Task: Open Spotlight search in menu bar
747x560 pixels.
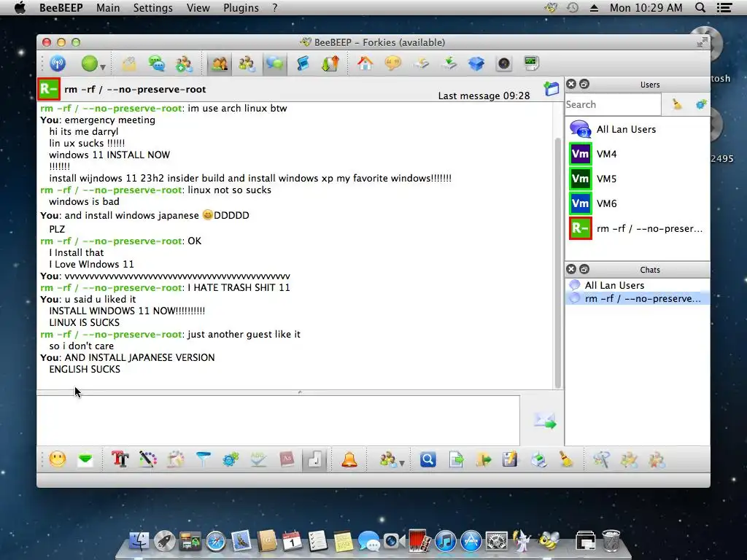Action: 700,7
